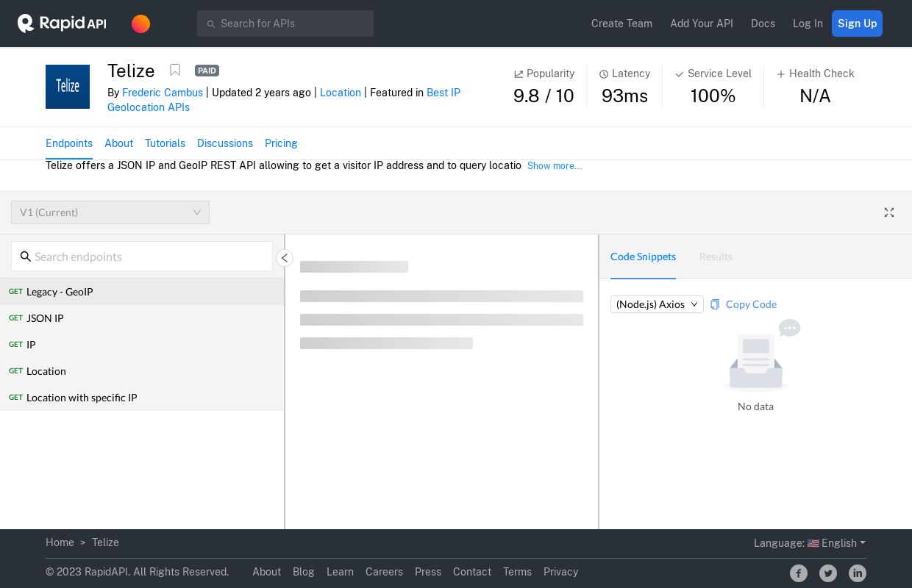Open the Privacy footer link

coord(560,572)
